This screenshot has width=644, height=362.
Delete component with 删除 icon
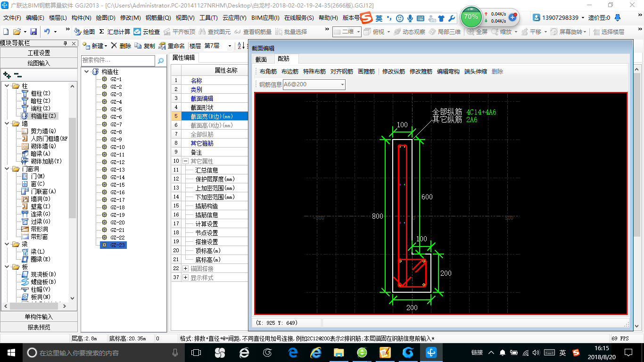121,46
